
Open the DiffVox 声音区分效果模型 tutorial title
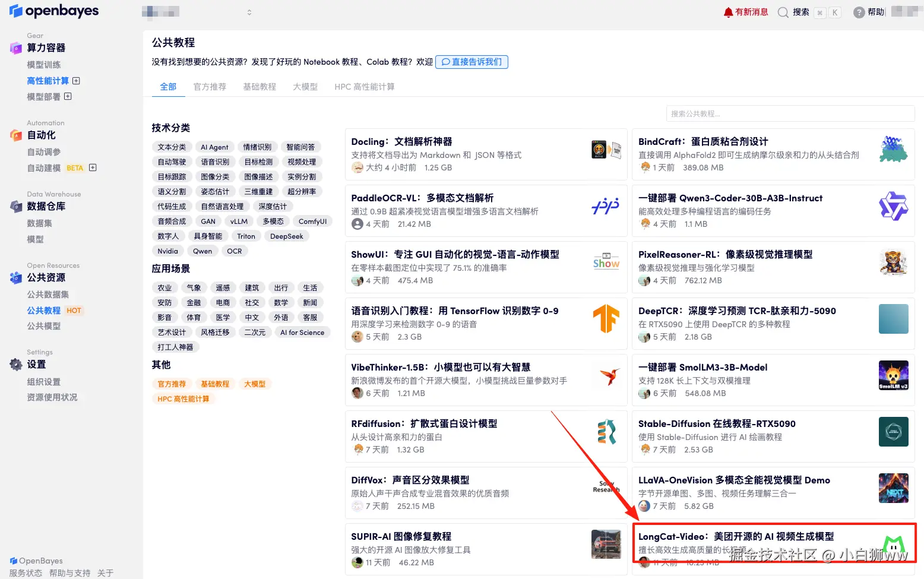click(x=410, y=480)
